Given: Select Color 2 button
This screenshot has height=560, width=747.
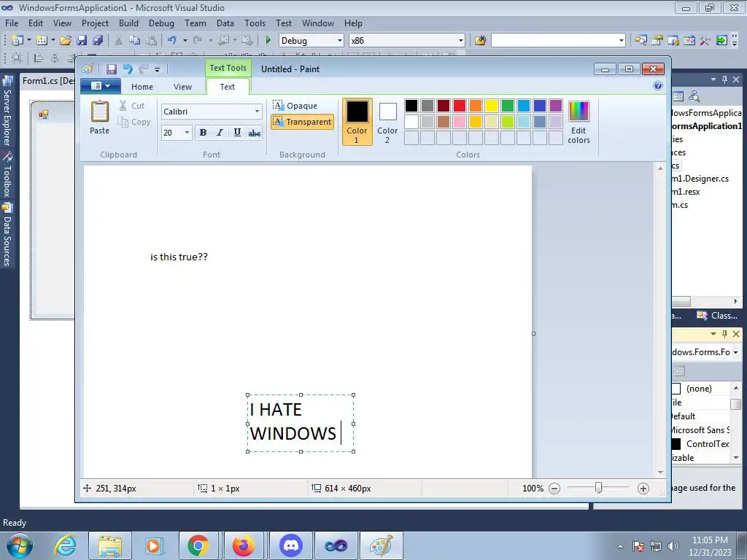Looking at the screenshot, I should [387, 122].
